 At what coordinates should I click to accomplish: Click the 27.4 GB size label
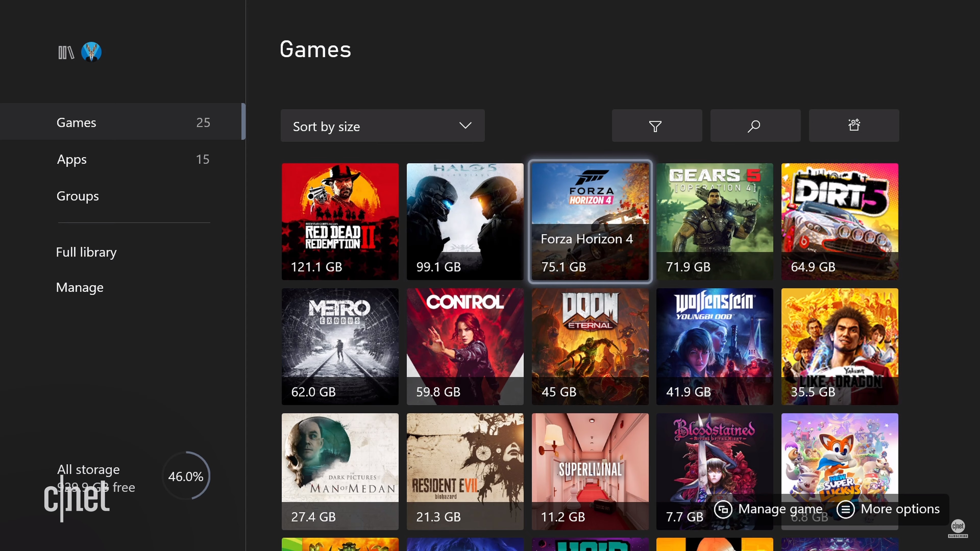coord(313,517)
